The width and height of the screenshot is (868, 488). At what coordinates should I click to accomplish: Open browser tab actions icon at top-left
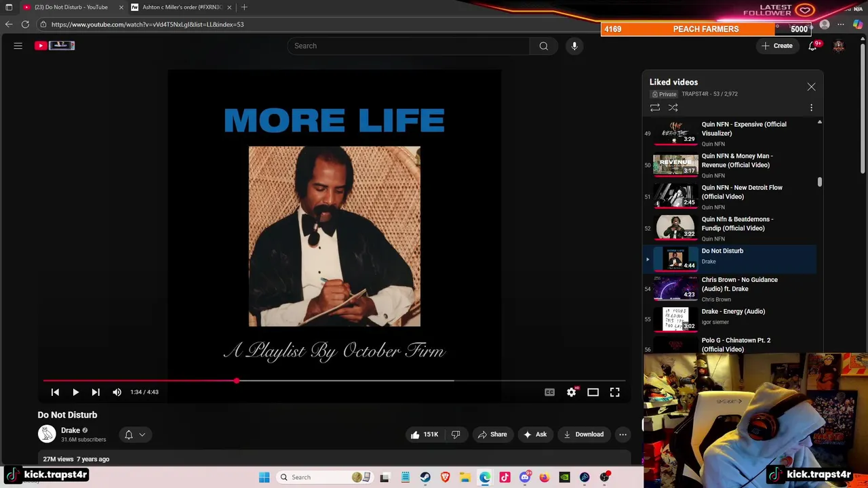click(x=9, y=7)
